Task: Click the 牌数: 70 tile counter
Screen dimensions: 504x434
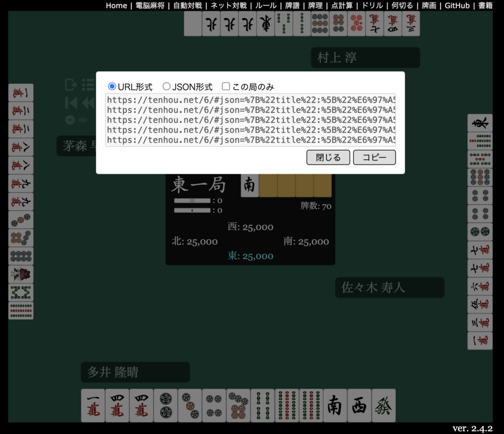Action: click(x=316, y=206)
